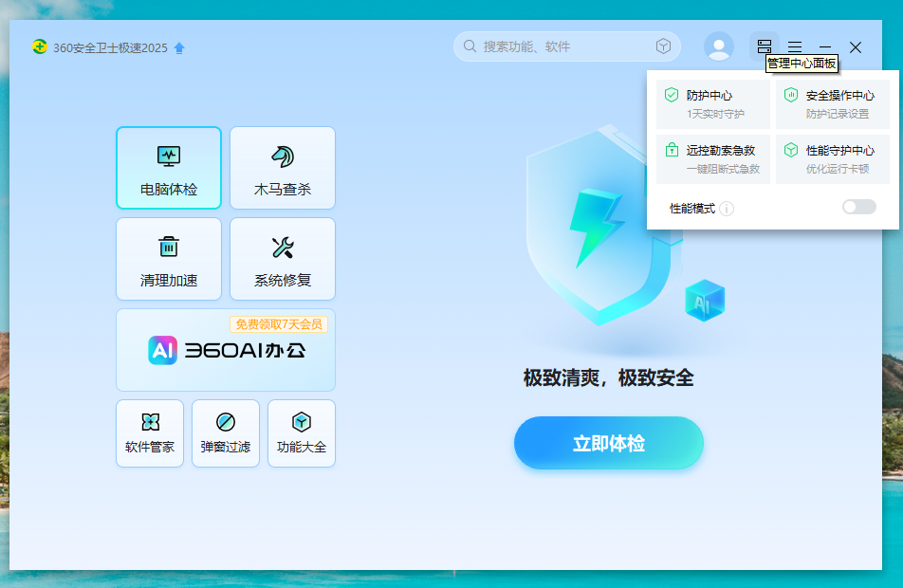This screenshot has height=588, width=903.
Task: Click the 360安全卫士极速2025 title text
Action: point(111,47)
